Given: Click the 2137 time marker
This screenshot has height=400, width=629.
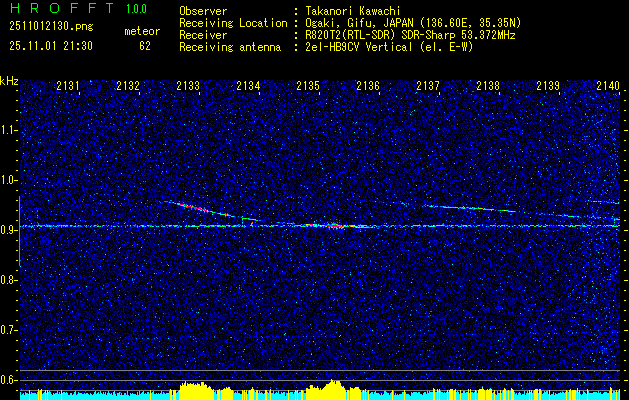Looking at the screenshot, I should 428,85.
